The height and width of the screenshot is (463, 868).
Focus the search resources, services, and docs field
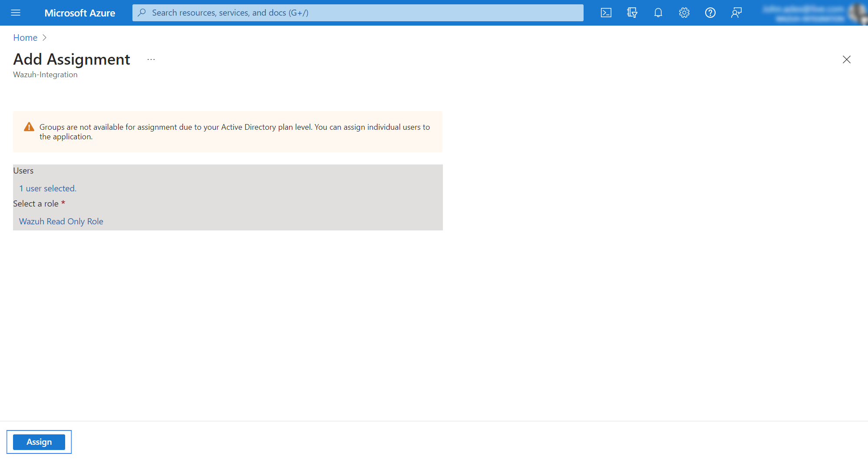[360, 13]
